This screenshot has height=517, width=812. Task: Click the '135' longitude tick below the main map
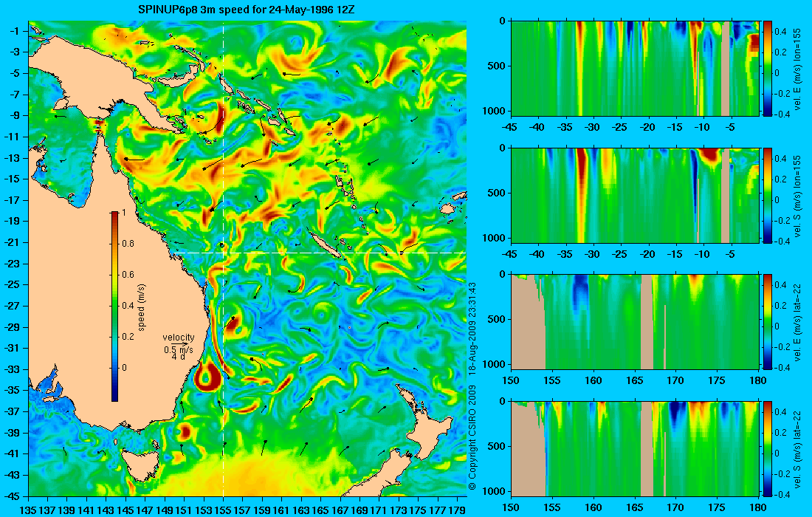click(28, 510)
